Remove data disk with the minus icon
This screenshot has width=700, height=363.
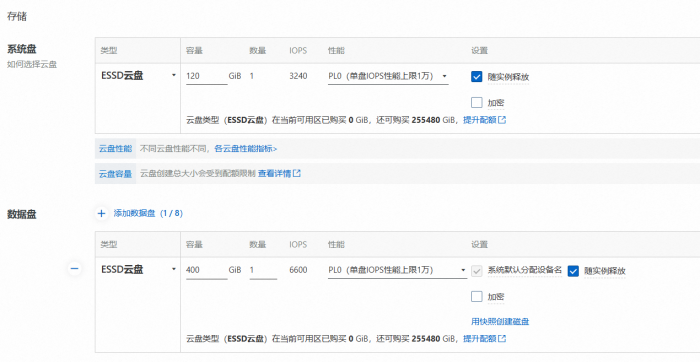click(x=75, y=269)
